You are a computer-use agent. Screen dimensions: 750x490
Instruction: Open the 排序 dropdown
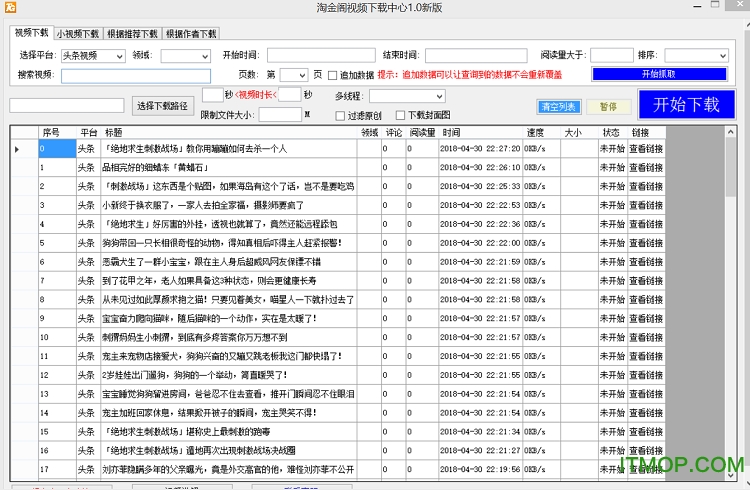point(696,56)
